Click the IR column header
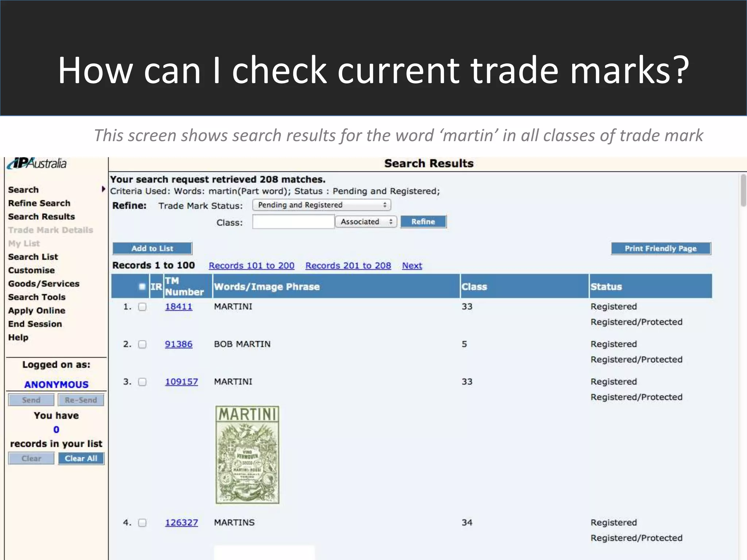 156,287
